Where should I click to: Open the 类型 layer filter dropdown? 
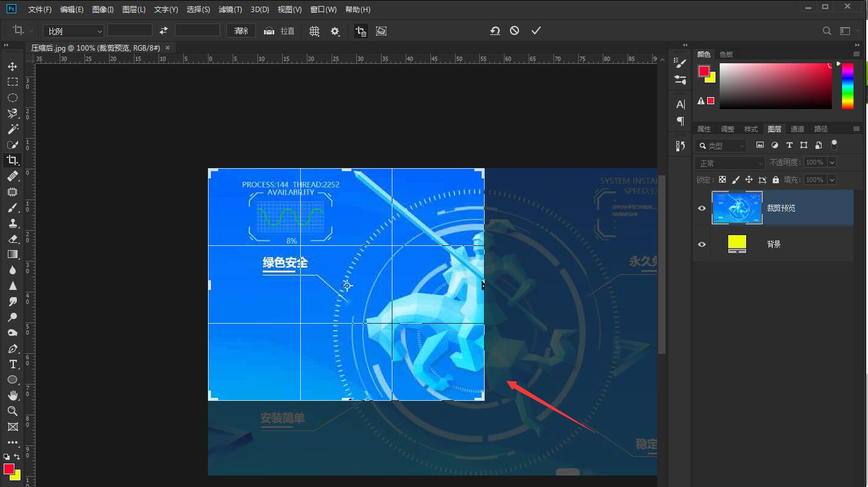coord(721,145)
